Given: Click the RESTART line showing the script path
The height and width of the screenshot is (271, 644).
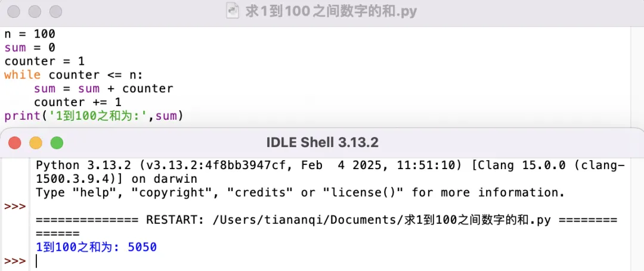Looking at the screenshot, I should click(x=327, y=220).
